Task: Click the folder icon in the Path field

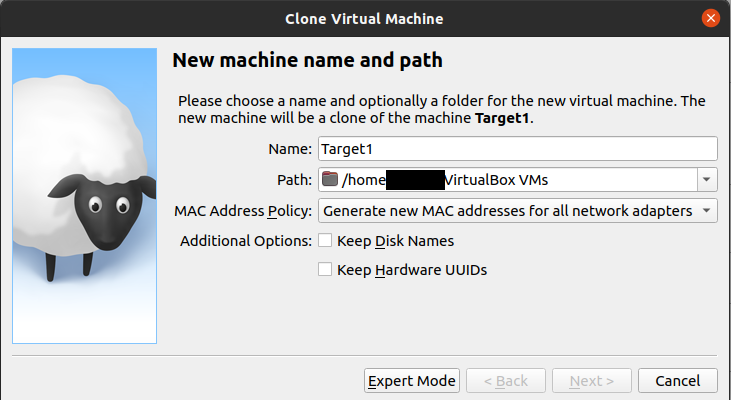Action: [x=330, y=180]
